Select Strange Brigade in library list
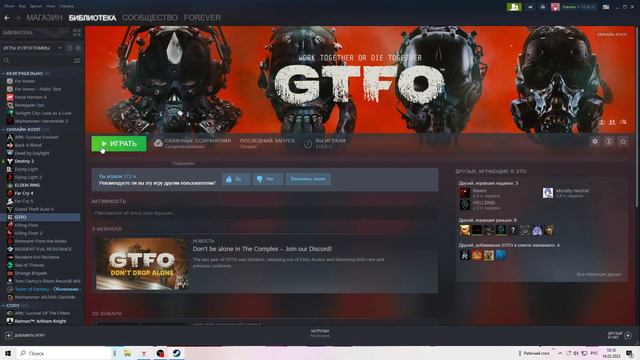The width and height of the screenshot is (640, 360). click(31, 273)
